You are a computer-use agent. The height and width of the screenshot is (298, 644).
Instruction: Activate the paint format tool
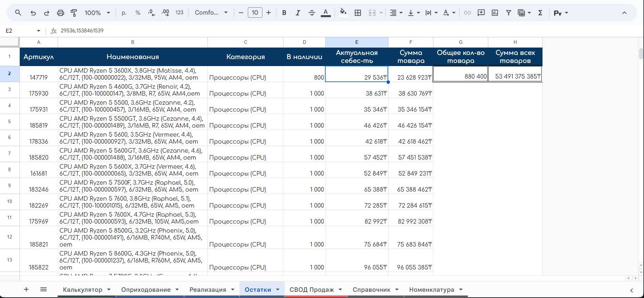point(74,13)
